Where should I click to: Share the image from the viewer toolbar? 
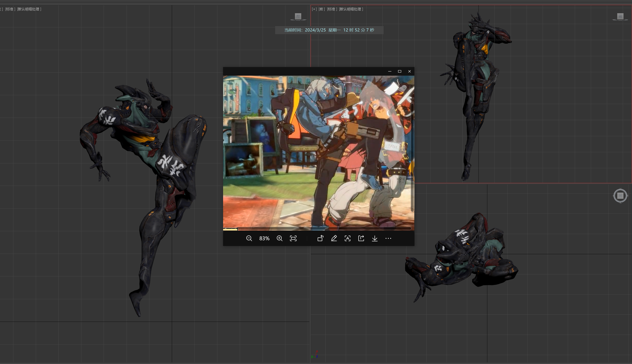[x=361, y=238]
